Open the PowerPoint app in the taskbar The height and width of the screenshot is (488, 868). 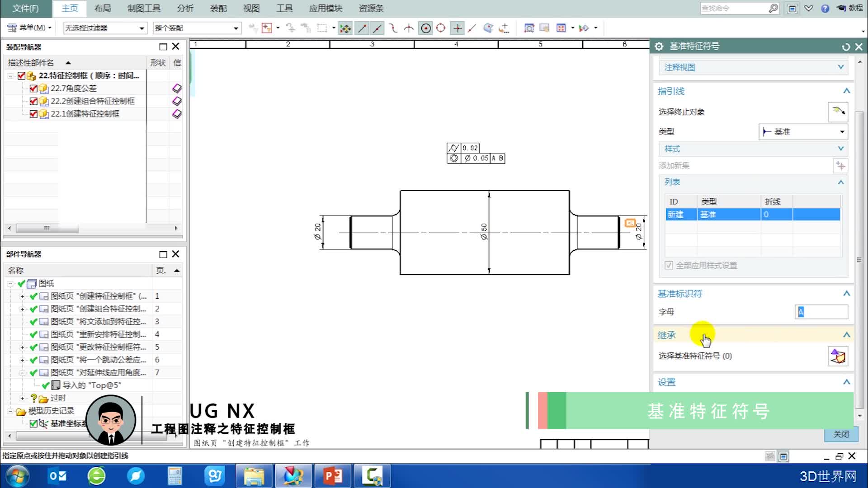point(333,476)
